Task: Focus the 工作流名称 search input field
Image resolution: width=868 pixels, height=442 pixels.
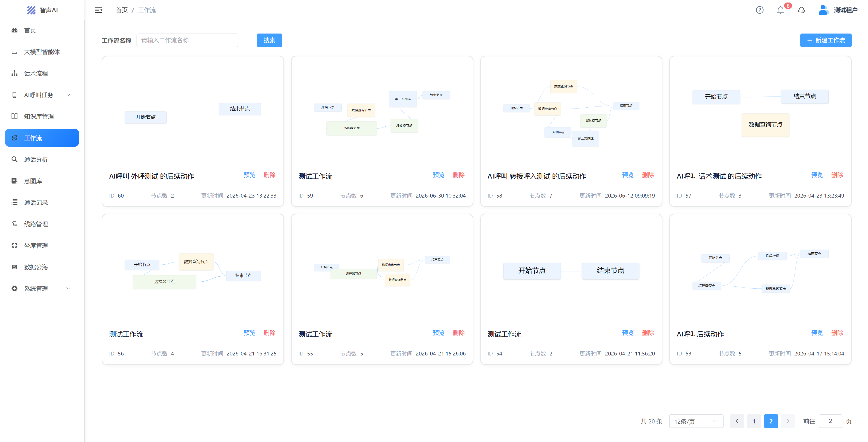Action: [x=187, y=40]
